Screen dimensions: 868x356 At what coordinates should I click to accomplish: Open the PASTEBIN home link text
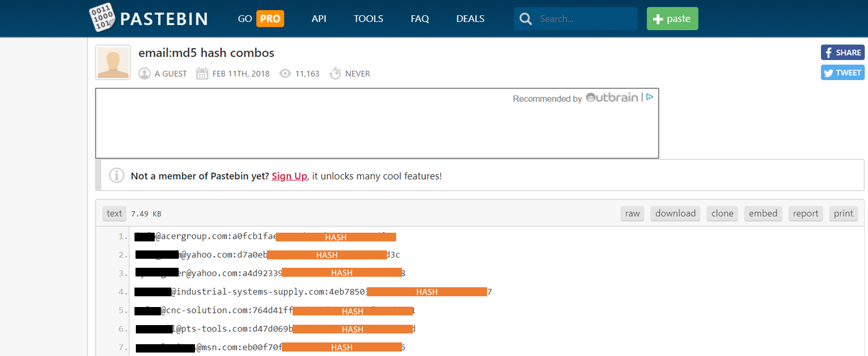[x=164, y=19]
